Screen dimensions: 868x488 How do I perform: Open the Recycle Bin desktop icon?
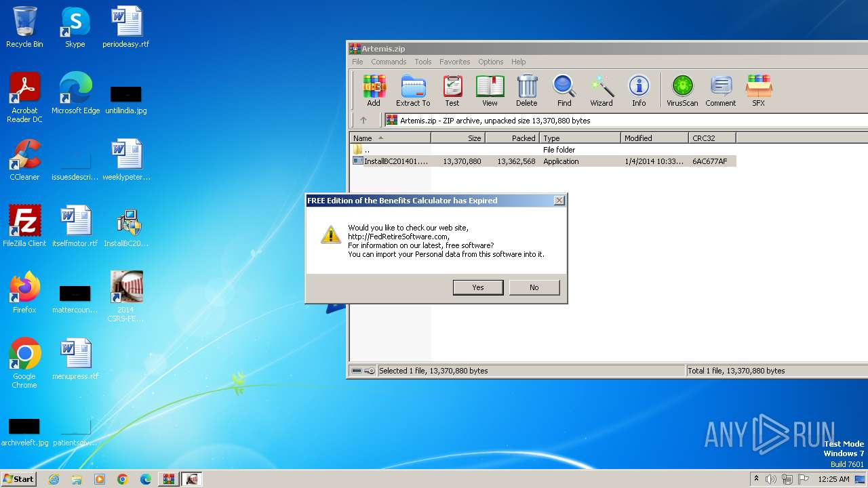click(x=24, y=27)
